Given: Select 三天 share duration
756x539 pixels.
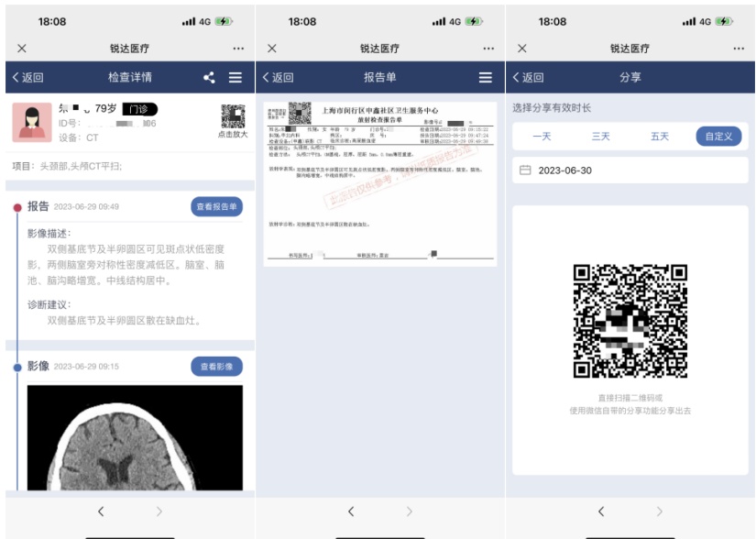Looking at the screenshot, I should 601,137.
